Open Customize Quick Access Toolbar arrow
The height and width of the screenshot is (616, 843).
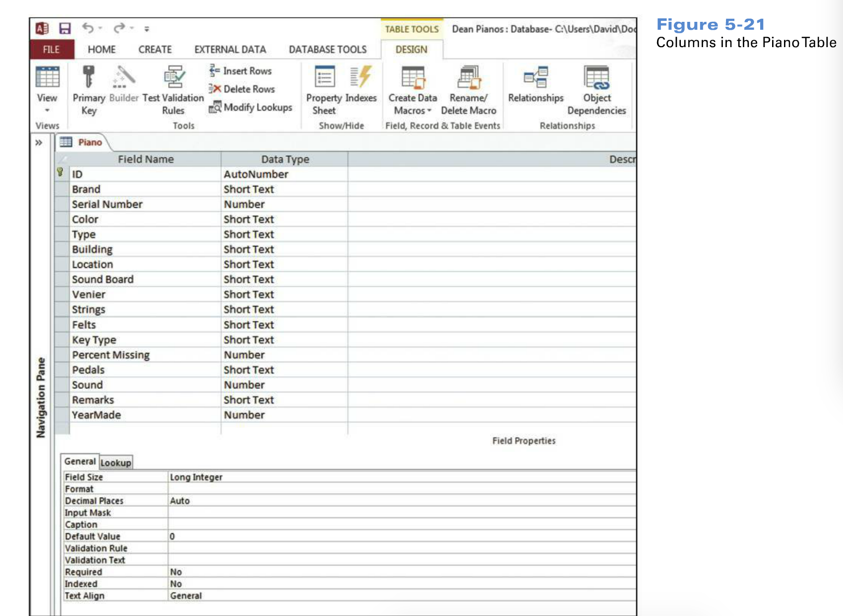[x=147, y=29]
